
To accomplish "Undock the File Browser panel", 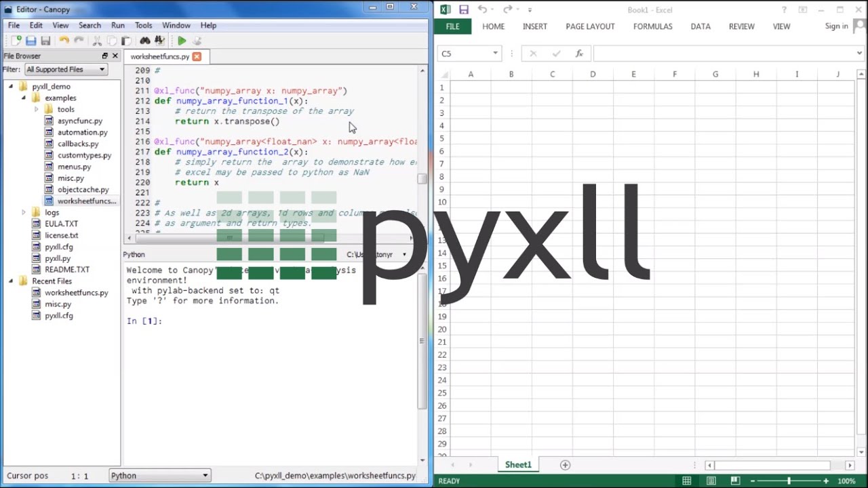I will (x=104, y=56).
